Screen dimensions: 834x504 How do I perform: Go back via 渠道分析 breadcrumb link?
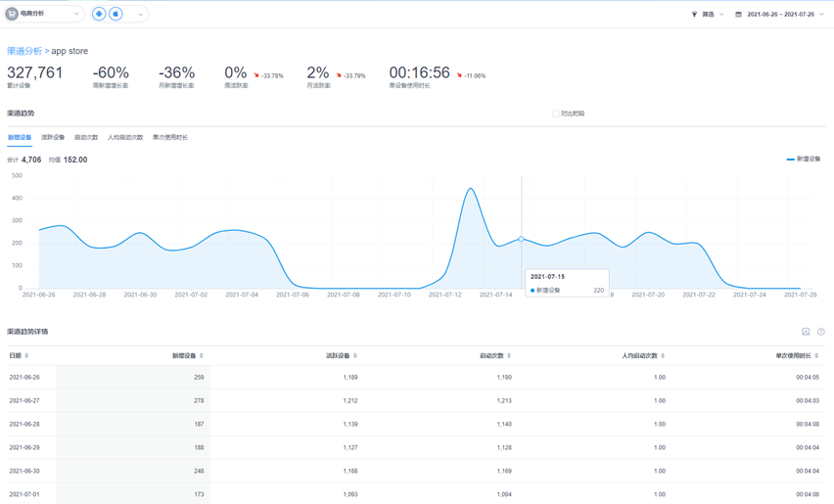24,51
